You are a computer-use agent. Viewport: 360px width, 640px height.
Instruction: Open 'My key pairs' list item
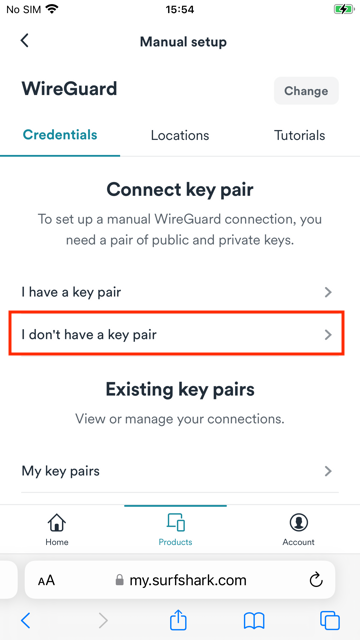(x=180, y=471)
